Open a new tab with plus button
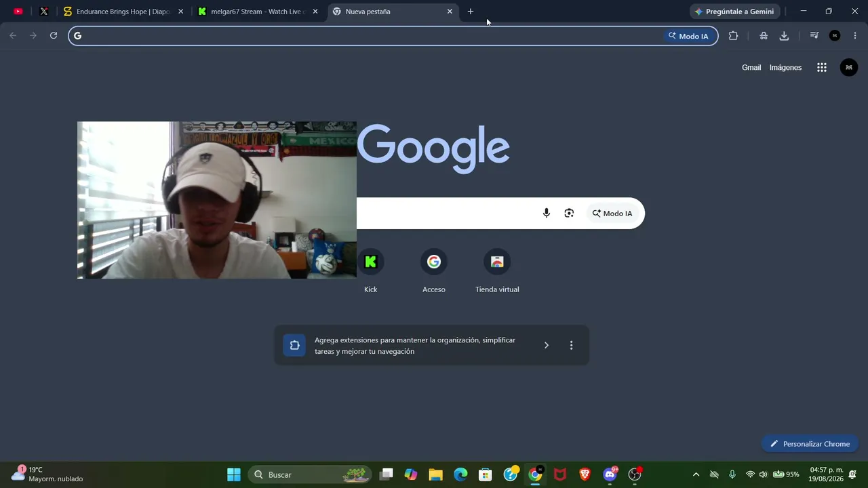The image size is (868, 488). (471, 12)
